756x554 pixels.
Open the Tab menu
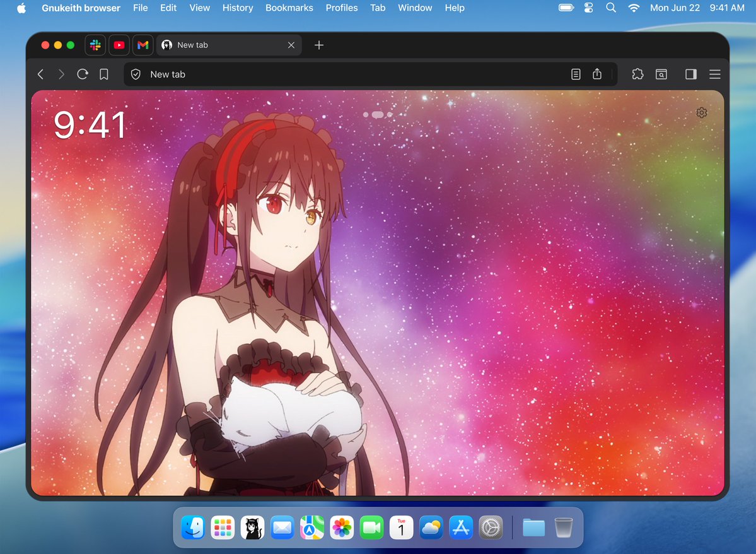click(378, 8)
